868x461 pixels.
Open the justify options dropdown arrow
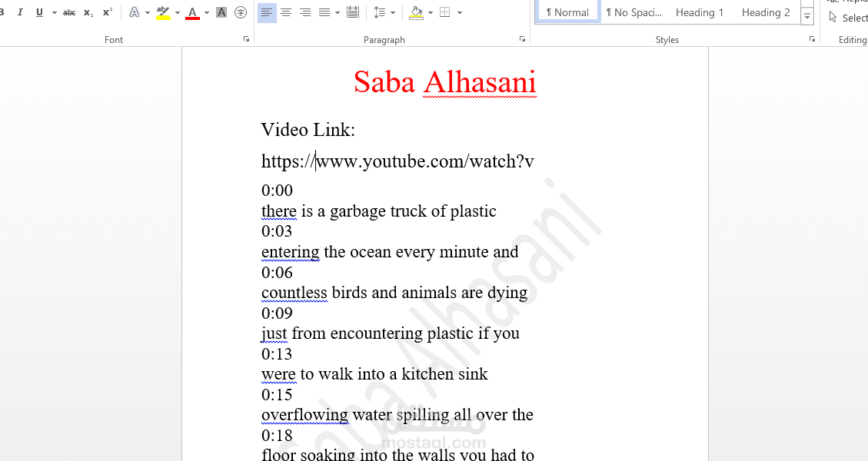337,12
